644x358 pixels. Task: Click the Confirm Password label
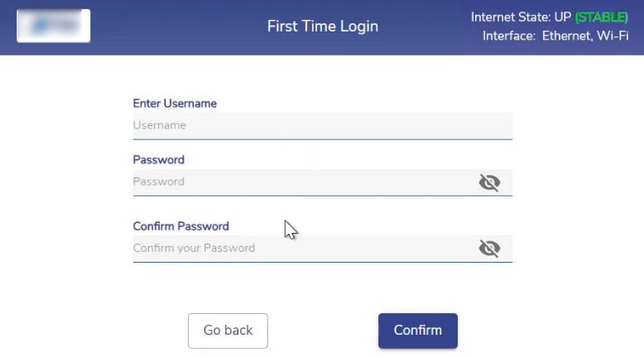180,226
